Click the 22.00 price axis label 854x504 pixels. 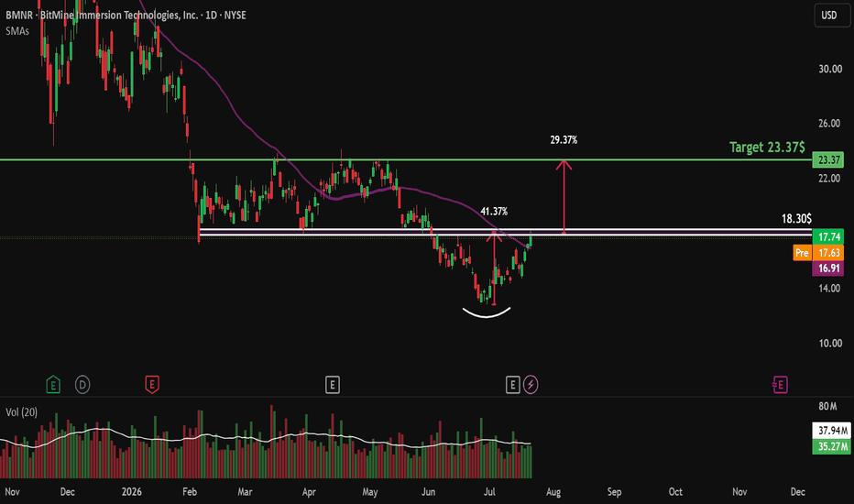click(x=830, y=178)
